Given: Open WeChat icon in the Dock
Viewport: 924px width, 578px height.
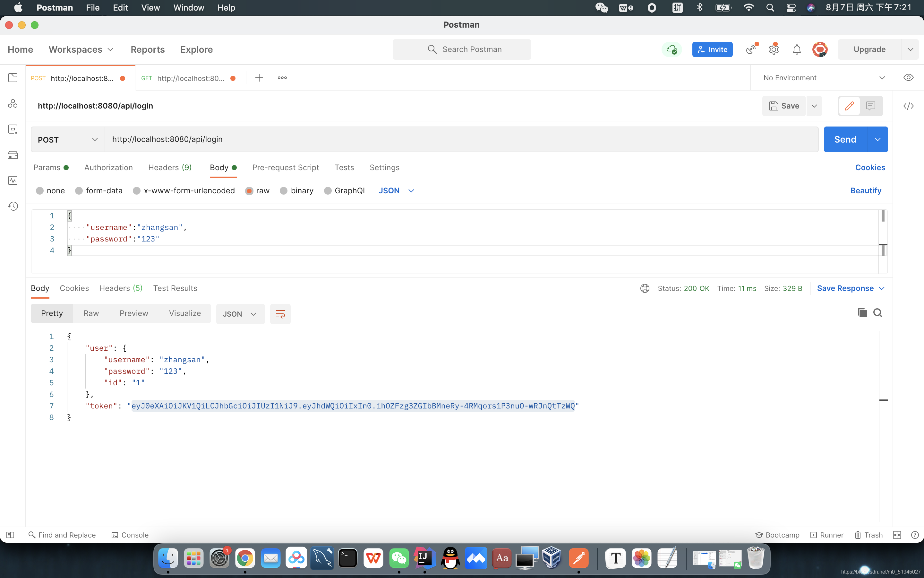Looking at the screenshot, I should tap(398, 558).
